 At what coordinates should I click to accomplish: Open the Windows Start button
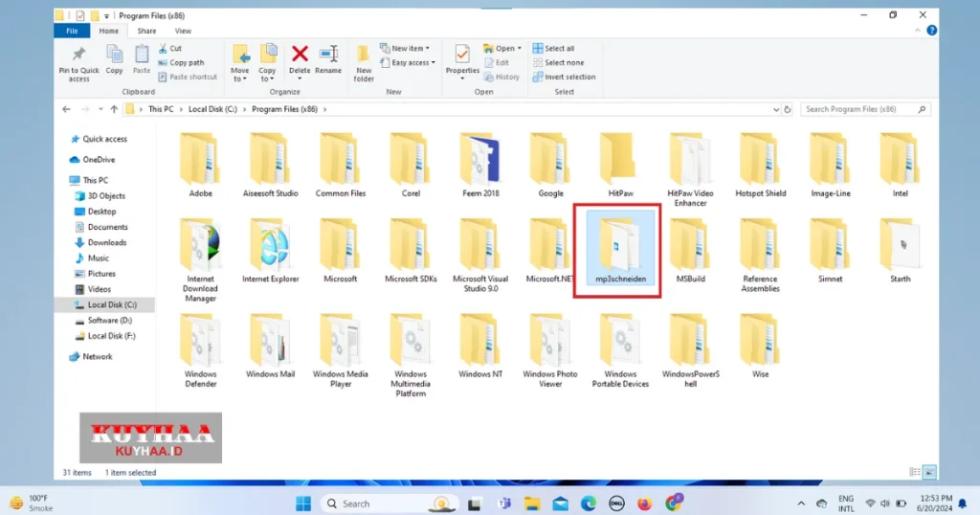pyautogui.click(x=303, y=504)
